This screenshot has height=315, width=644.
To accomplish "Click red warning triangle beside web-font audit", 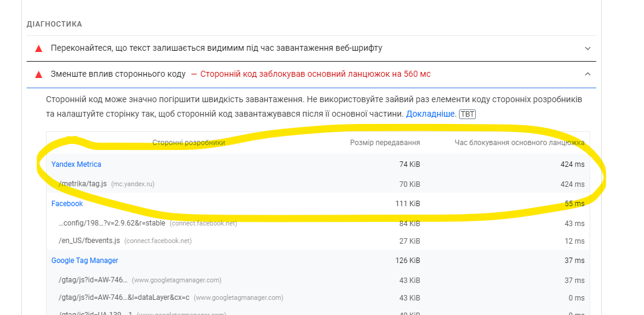I will (x=39, y=48).
